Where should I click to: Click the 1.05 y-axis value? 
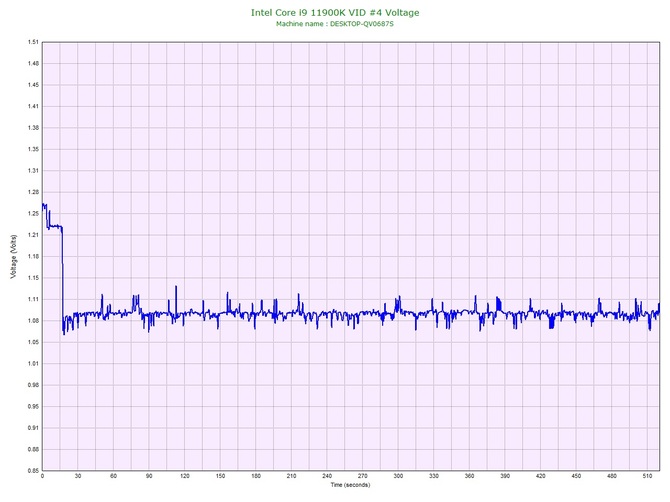point(33,342)
